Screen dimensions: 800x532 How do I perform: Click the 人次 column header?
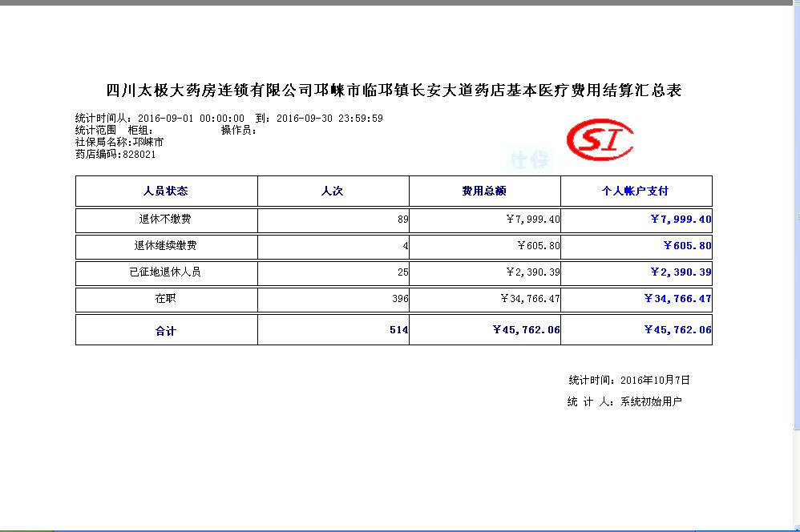pyautogui.click(x=332, y=191)
